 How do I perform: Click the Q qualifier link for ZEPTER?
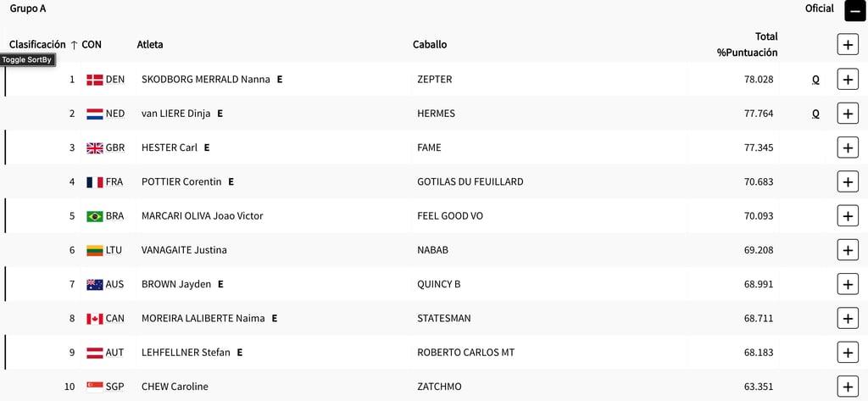click(x=815, y=79)
